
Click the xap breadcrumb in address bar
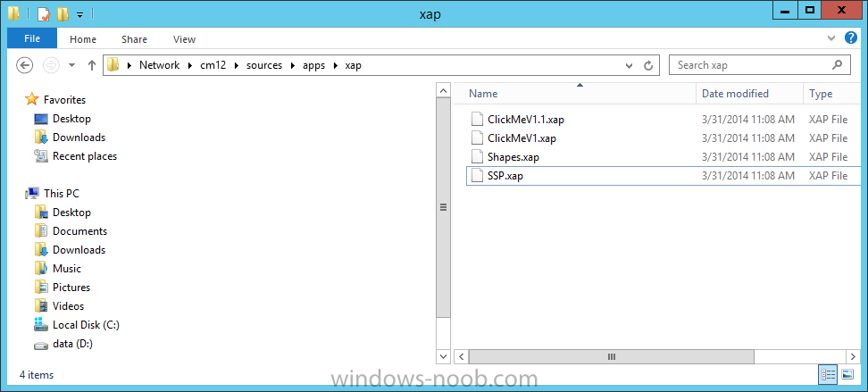coord(353,65)
